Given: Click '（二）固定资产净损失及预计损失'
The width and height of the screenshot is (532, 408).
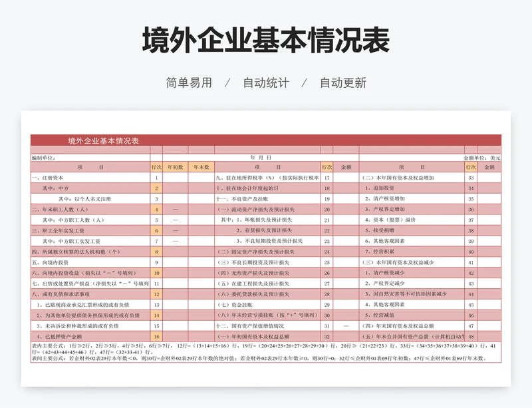Looking at the screenshot, I should pyautogui.click(x=267, y=252).
